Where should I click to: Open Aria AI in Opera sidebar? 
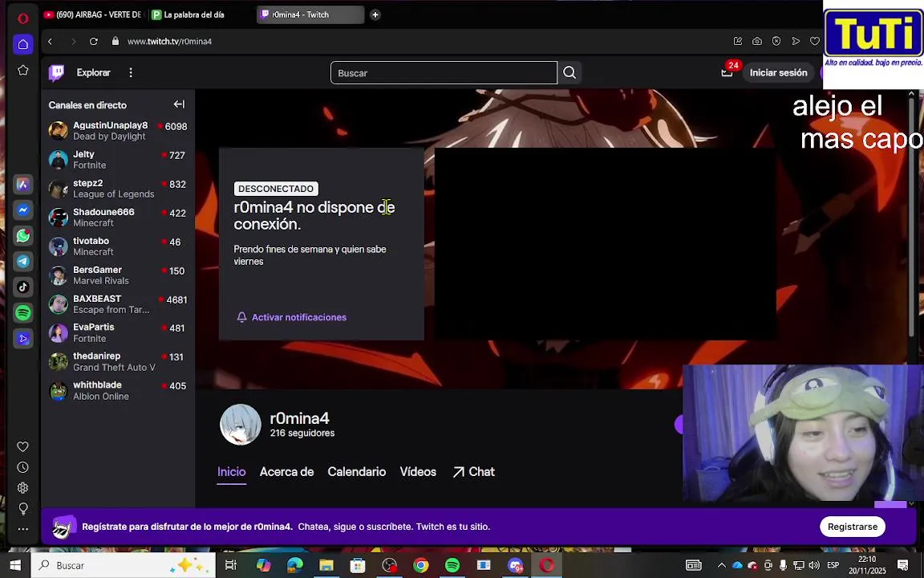click(23, 185)
